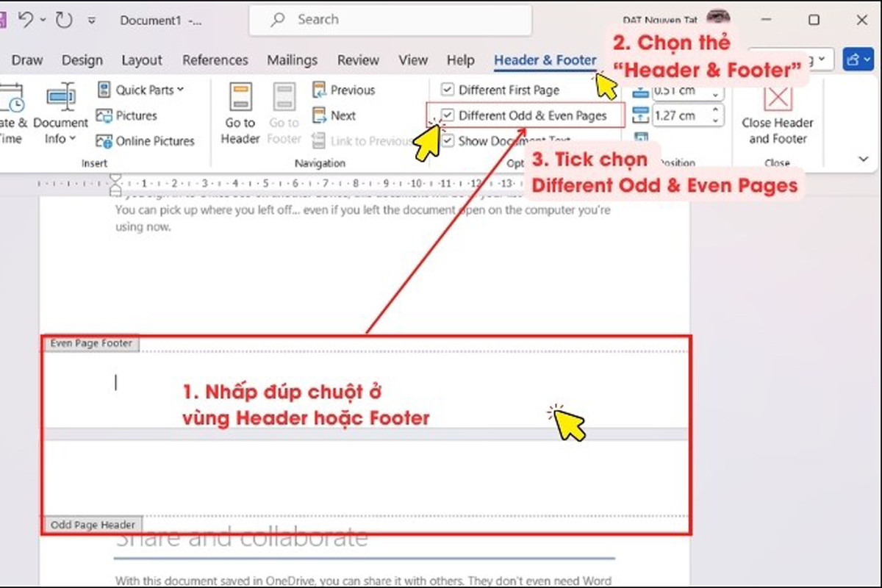Click the Link to Previous icon
The image size is (882, 588).
[319, 141]
